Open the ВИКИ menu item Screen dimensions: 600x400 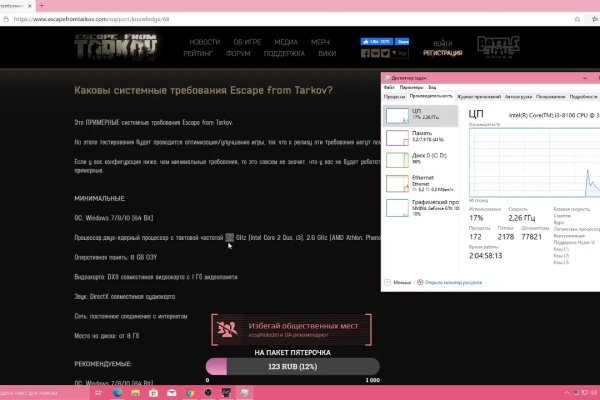[327, 54]
